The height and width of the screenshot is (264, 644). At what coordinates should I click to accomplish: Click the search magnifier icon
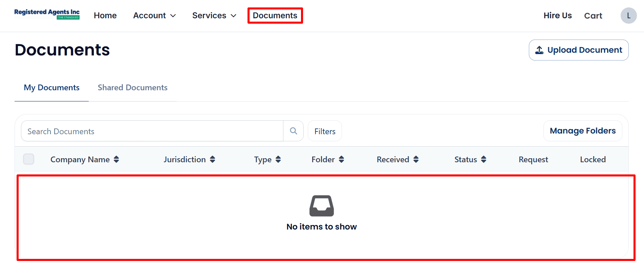click(x=294, y=131)
